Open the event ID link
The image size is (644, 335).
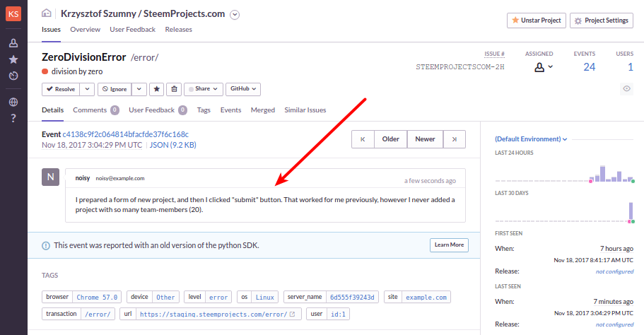click(x=125, y=134)
